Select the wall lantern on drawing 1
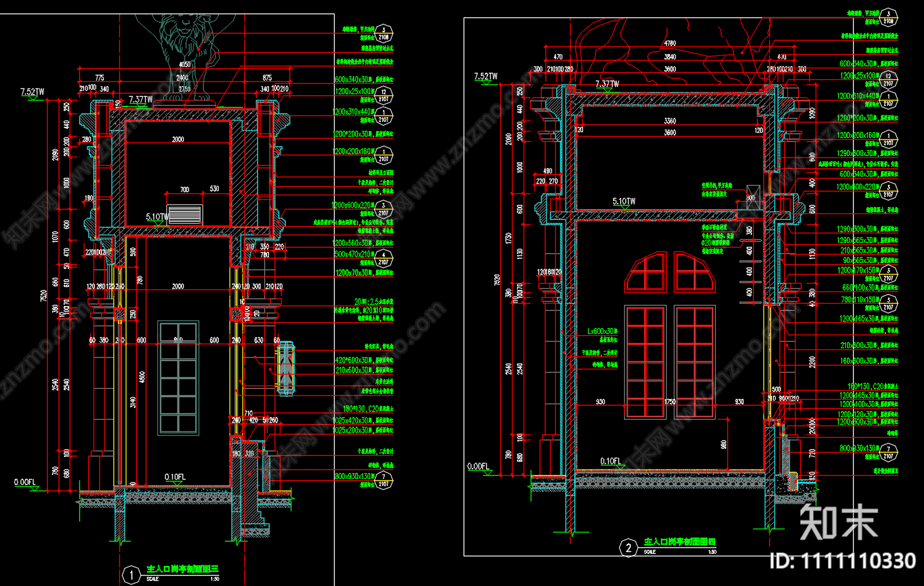 (286, 368)
